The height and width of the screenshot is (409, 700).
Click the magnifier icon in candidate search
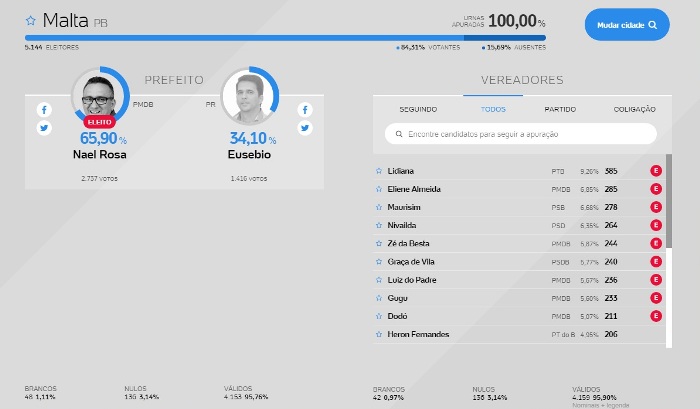398,134
